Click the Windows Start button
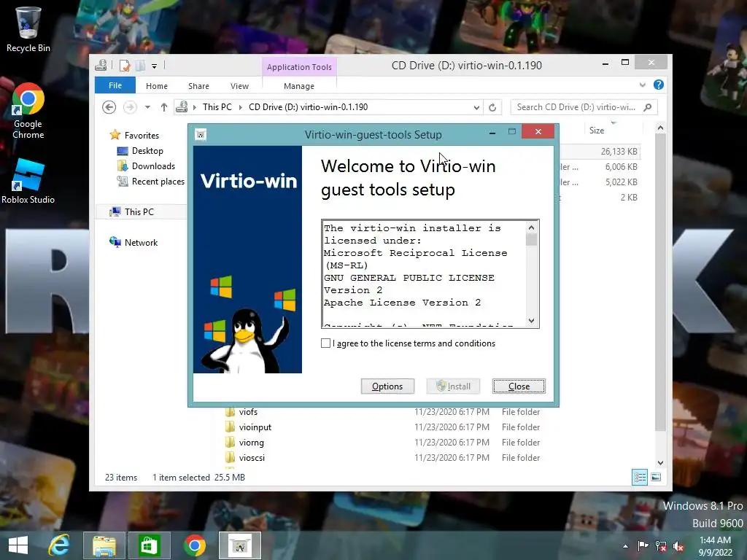The width and height of the screenshot is (747, 560). pos(18,545)
